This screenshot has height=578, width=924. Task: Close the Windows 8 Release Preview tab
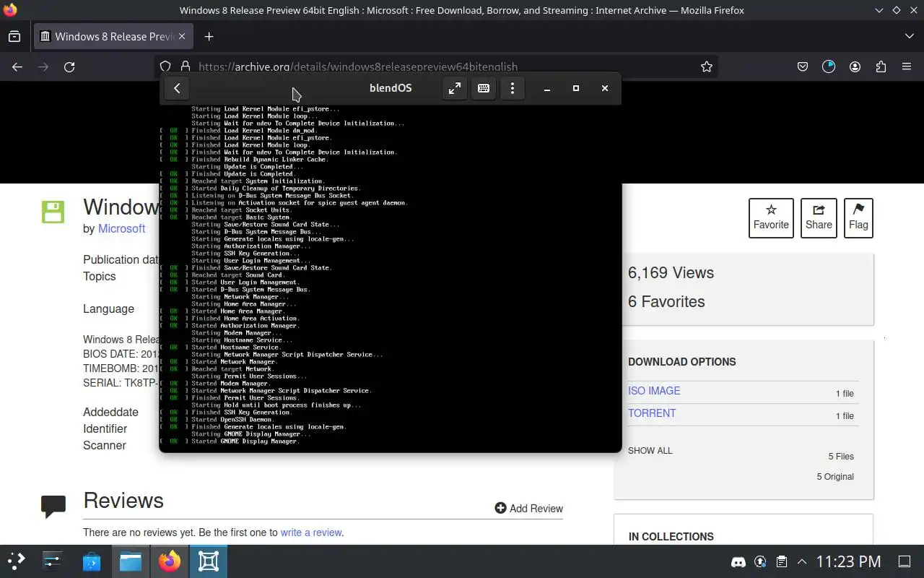pyautogui.click(x=182, y=36)
